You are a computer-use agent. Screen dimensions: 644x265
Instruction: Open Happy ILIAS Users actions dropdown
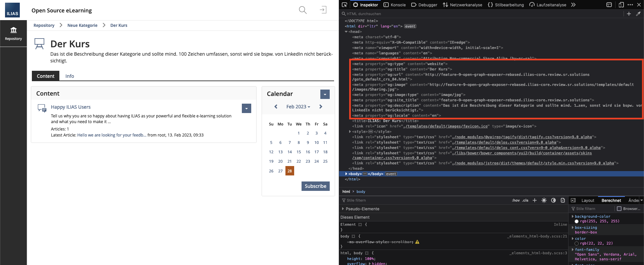pyautogui.click(x=247, y=108)
